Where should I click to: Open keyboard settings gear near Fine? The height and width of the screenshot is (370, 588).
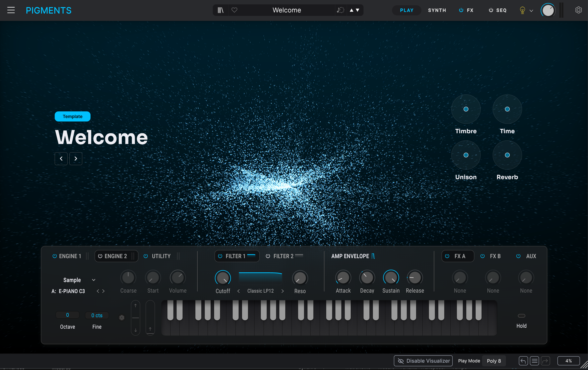coord(122,318)
